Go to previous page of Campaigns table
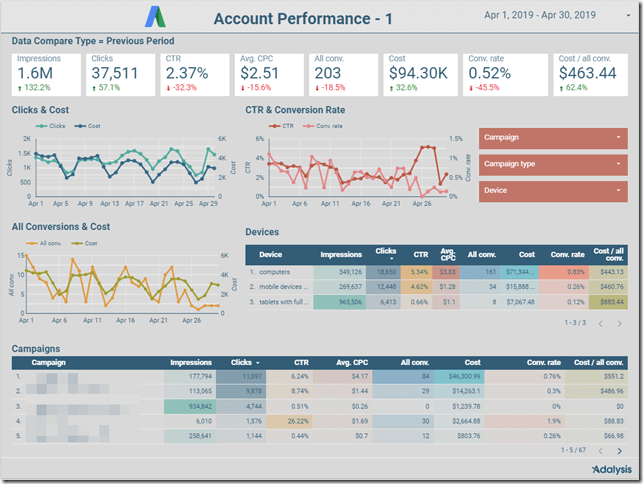Image resolution: width=643 pixels, height=484 pixels. tap(599, 451)
